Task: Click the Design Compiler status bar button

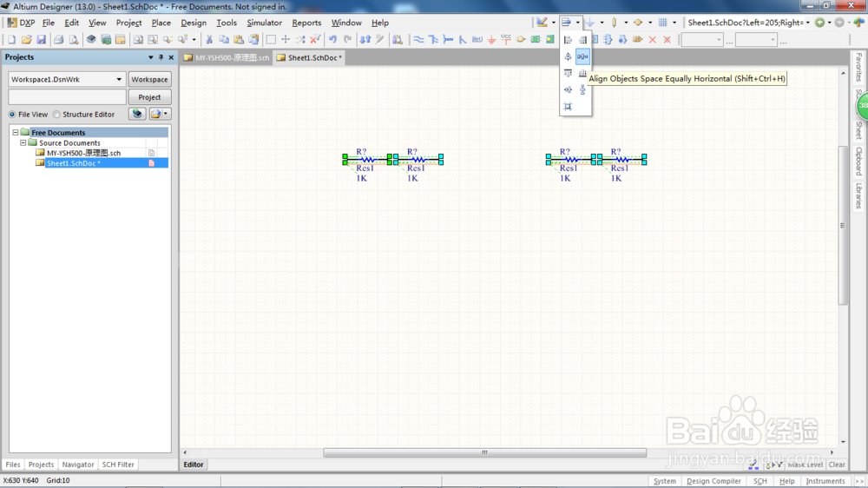Action: [x=713, y=481]
